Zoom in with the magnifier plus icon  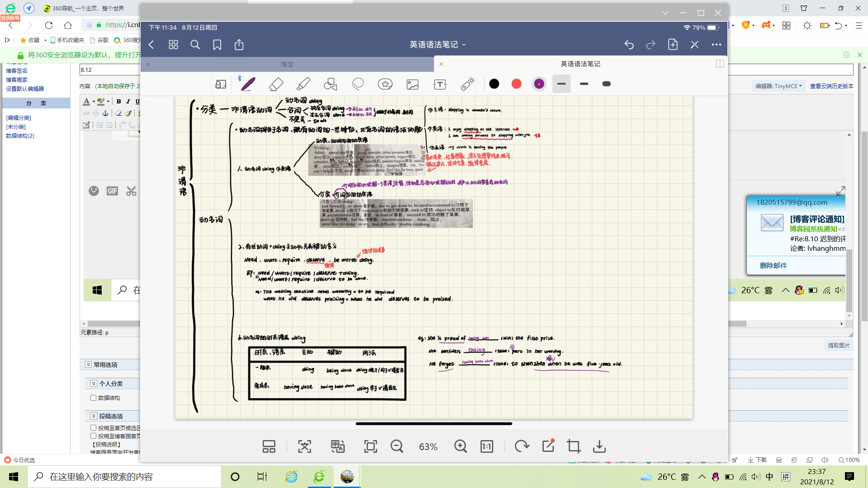coord(460,446)
